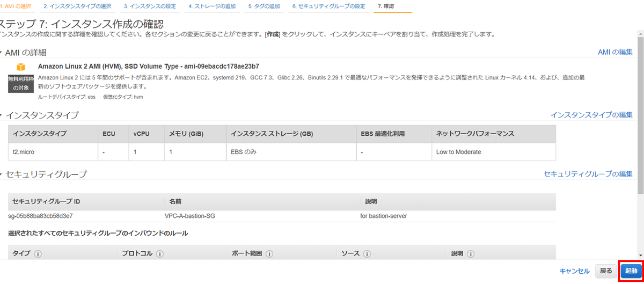Click the orange AMI box icon
This screenshot has height=284, width=644.
[x=21, y=67]
